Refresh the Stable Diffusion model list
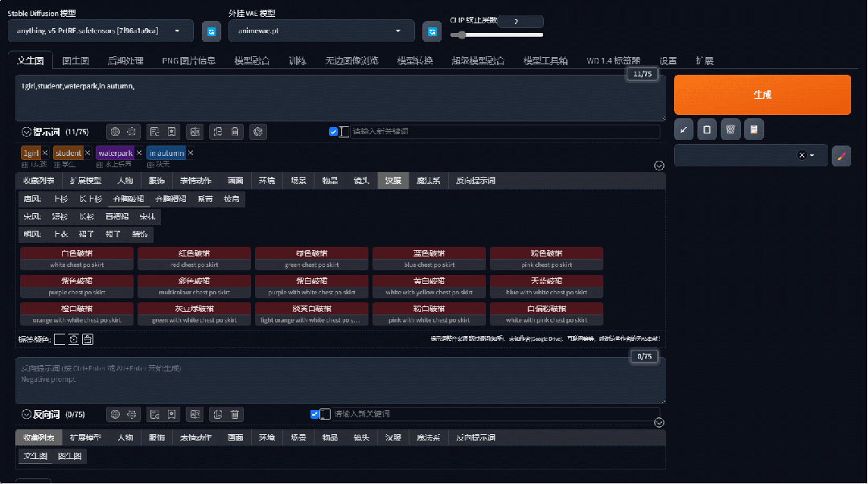Image resolution: width=868 pixels, height=484 pixels. click(211, 31)
